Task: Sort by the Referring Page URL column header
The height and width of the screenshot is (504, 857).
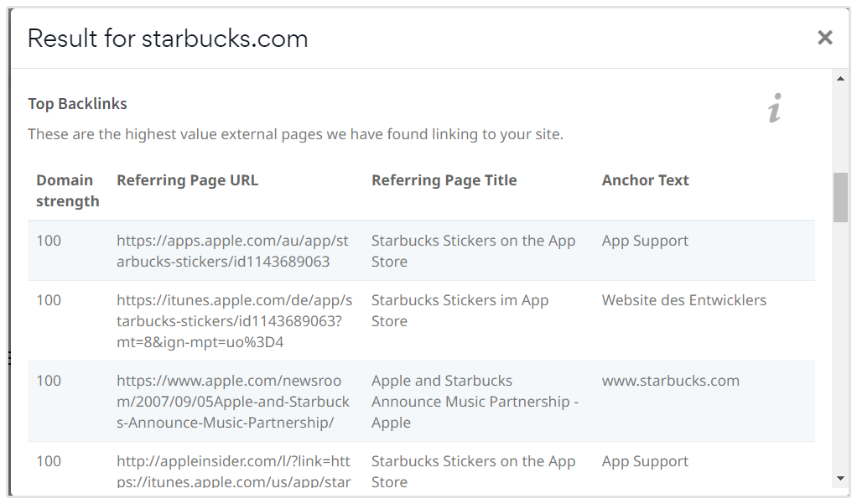Action: (x=187, y=179)
